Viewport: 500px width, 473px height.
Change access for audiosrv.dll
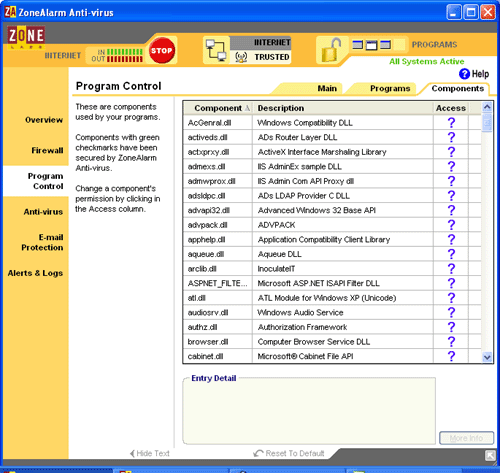[x=451, y=312]
